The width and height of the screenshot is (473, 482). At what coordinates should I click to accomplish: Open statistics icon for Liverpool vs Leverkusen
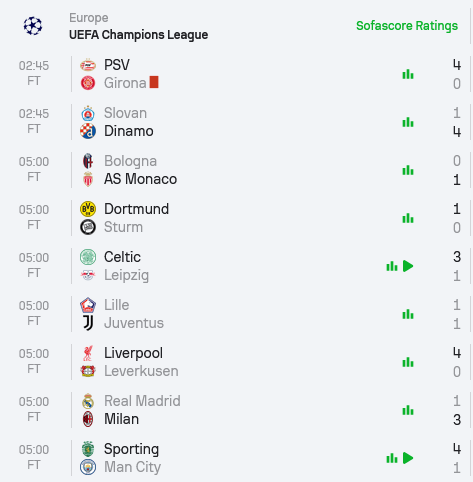[408, 362]
